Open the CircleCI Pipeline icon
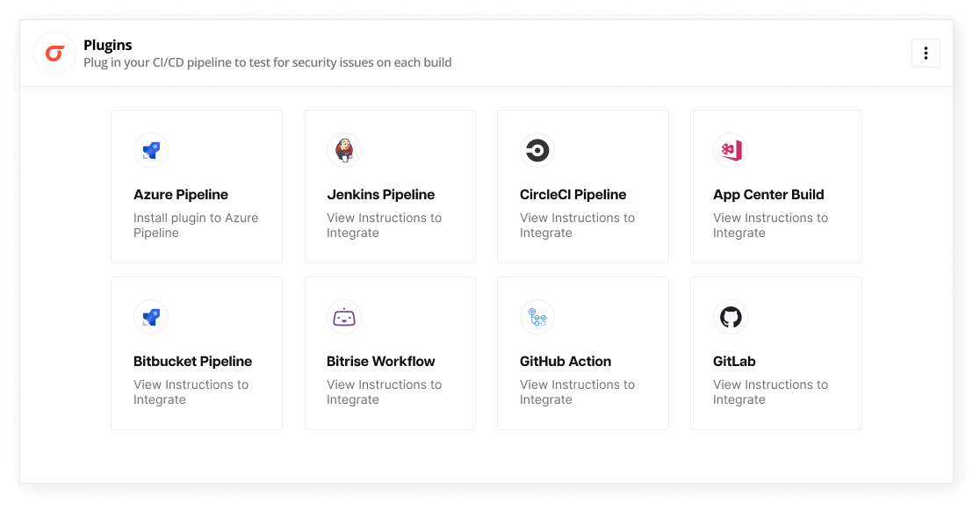The image size is (980, 510). coord(537,150)
